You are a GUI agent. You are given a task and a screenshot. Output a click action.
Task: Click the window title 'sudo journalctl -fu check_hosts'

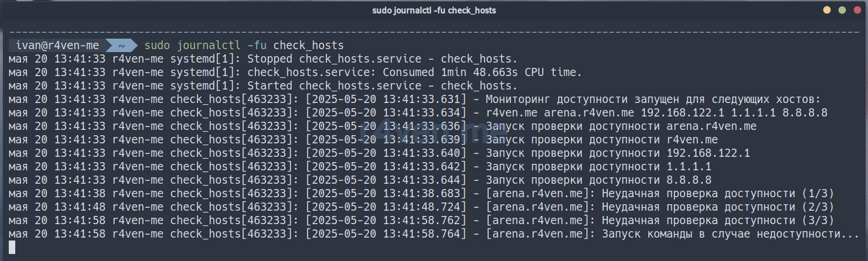pos(434,11)
